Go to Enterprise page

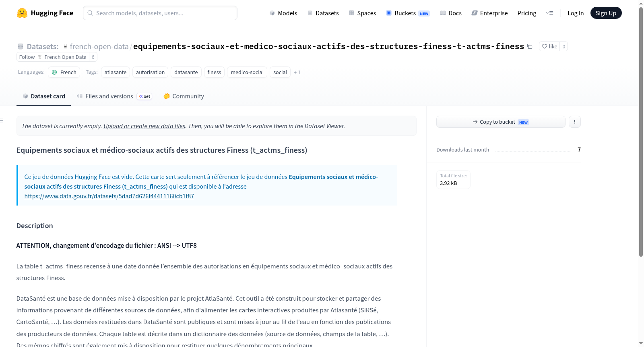tap(490, 13)
